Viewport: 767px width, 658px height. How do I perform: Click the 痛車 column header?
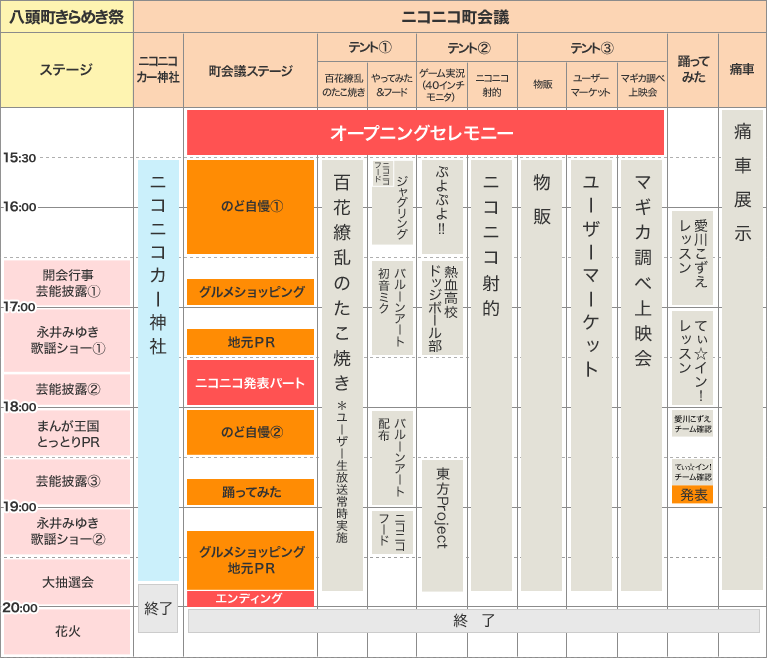point(742,70)
